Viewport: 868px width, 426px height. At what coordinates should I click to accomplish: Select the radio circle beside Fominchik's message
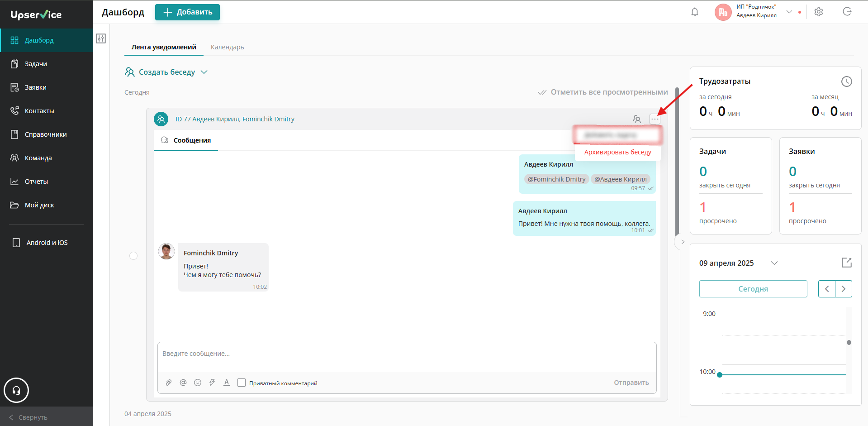point(133,256)
